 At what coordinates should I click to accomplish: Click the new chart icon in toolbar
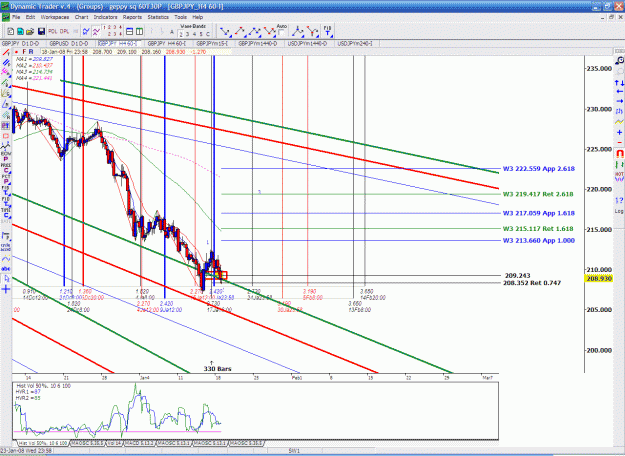point(11,31)
